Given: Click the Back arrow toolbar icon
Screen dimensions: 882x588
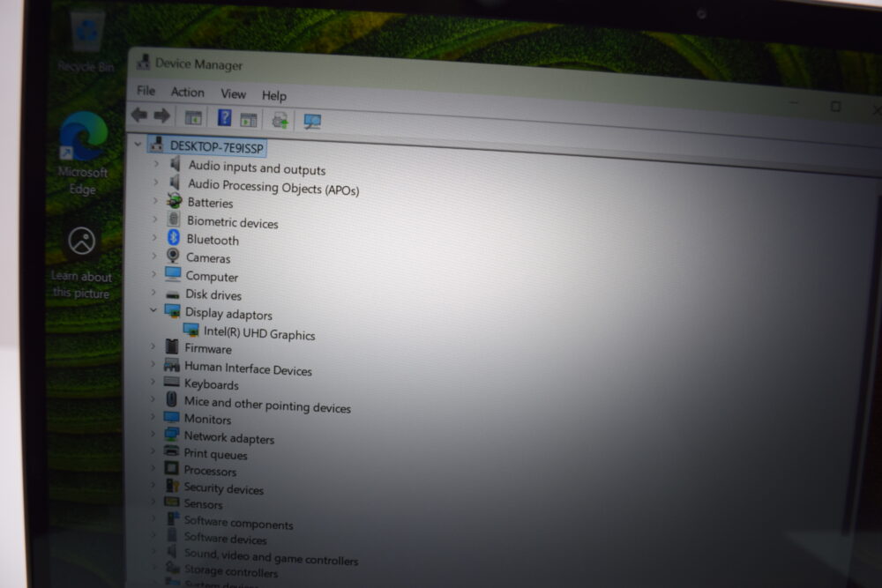Looking at the screenshot, I should coord(139,115).
